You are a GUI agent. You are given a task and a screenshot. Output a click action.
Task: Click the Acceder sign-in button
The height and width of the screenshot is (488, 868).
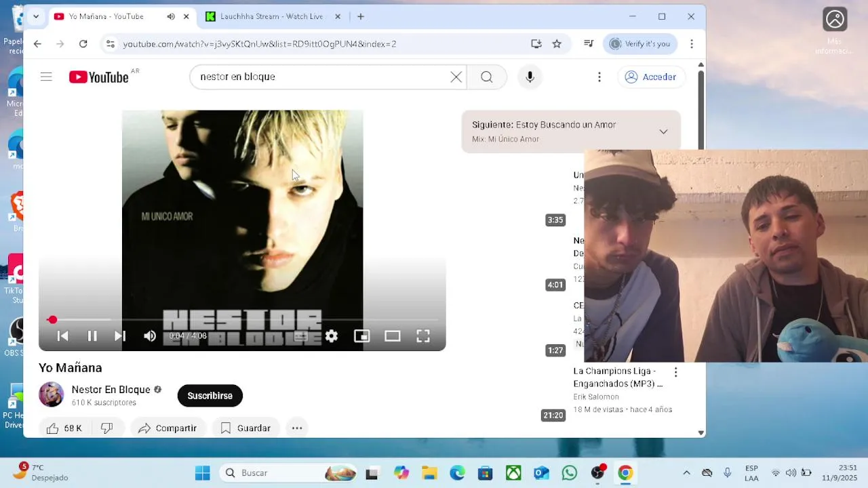tap(650, 77)
